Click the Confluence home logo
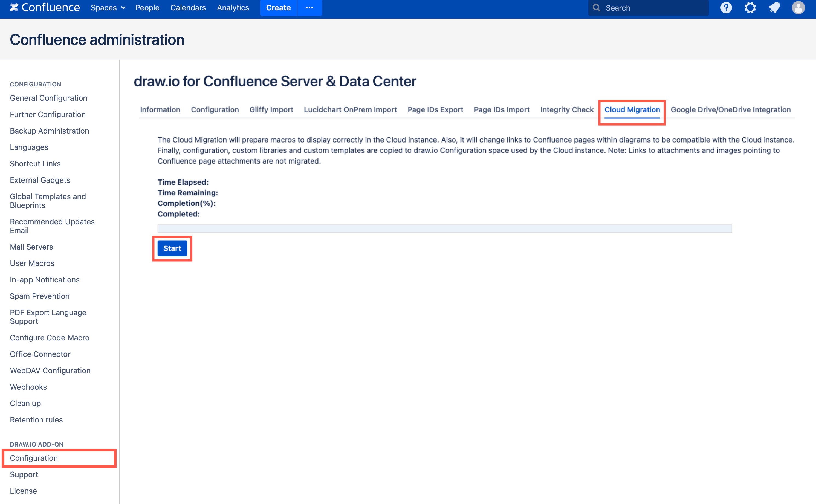The image size is (816, 504). (x=44, y=7)
